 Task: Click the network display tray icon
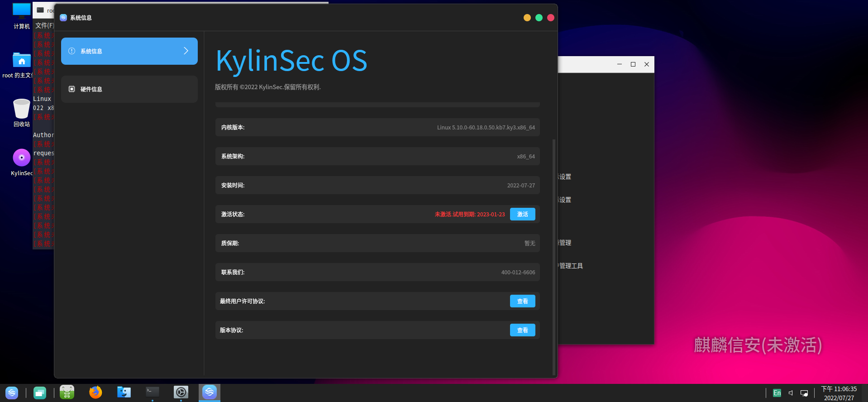point(804,393)
